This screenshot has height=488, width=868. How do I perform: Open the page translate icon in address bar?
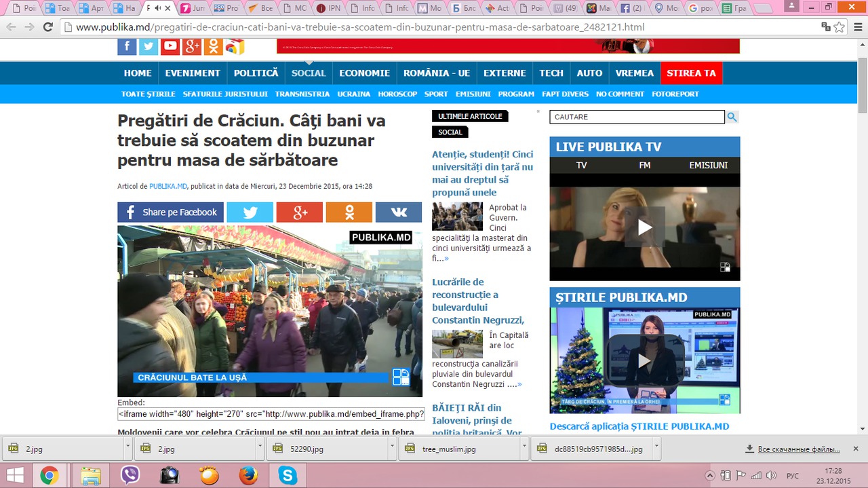(x=826, y=27)
